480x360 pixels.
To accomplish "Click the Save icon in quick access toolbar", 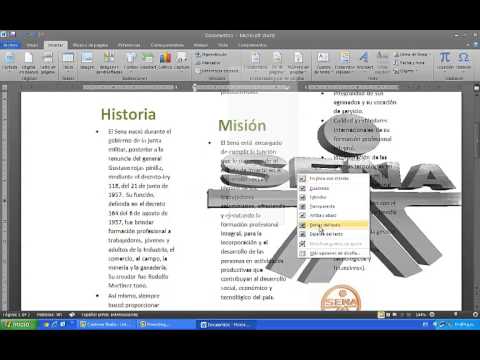I will [13, 34].
